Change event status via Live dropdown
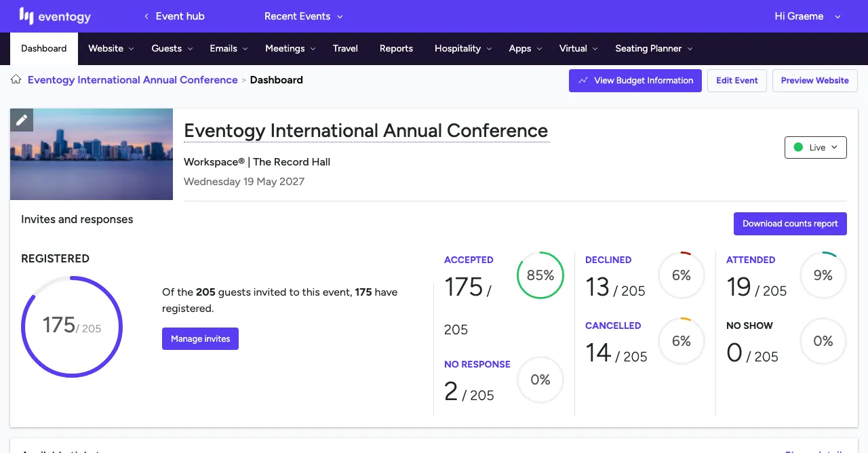Image resolution: width=868 pixels, height=453 pixels. pos(816,147)
